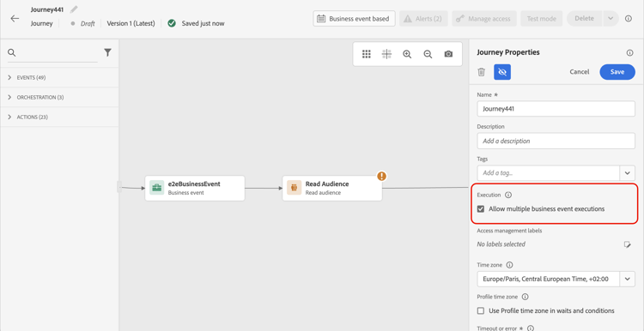
Task: Go back with the left arrow icon
Action: pos(15,19)
